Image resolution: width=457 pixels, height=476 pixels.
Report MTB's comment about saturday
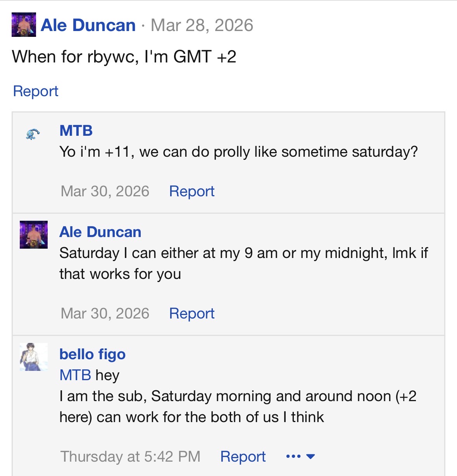(x=192, y=191)
